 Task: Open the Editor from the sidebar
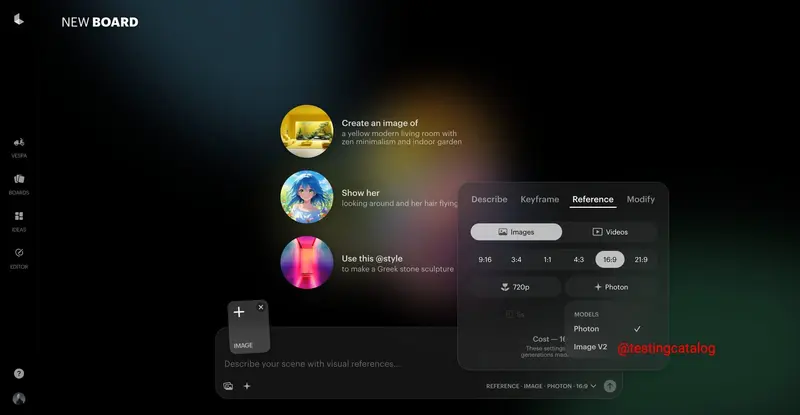click(19, 256)
